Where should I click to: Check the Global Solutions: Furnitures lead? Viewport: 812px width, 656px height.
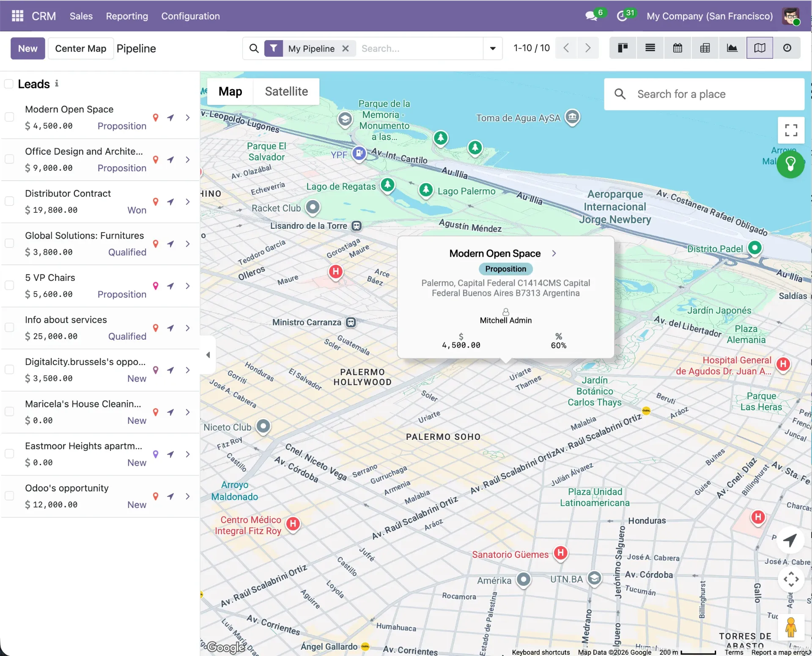(9, 244)
